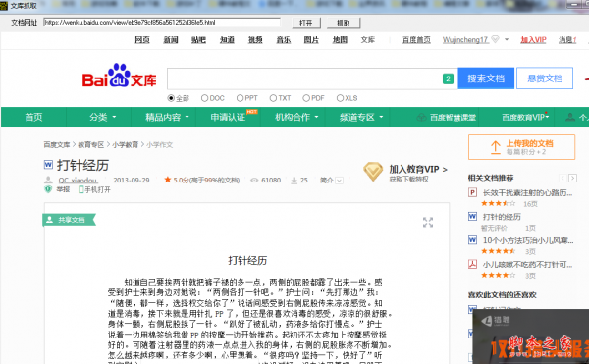Screen dimensions: 589x364
Task: Open the 消息 link in top bar
Action: (567, 40)
